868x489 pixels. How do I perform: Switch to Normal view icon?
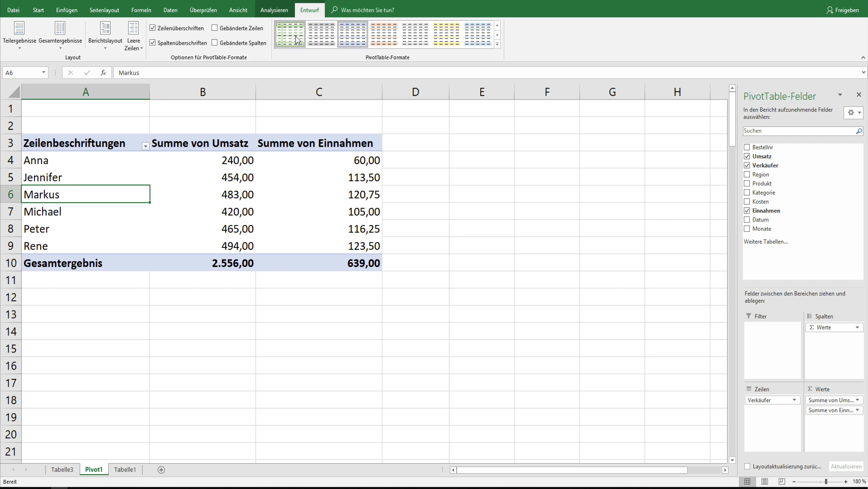[747, 482]
